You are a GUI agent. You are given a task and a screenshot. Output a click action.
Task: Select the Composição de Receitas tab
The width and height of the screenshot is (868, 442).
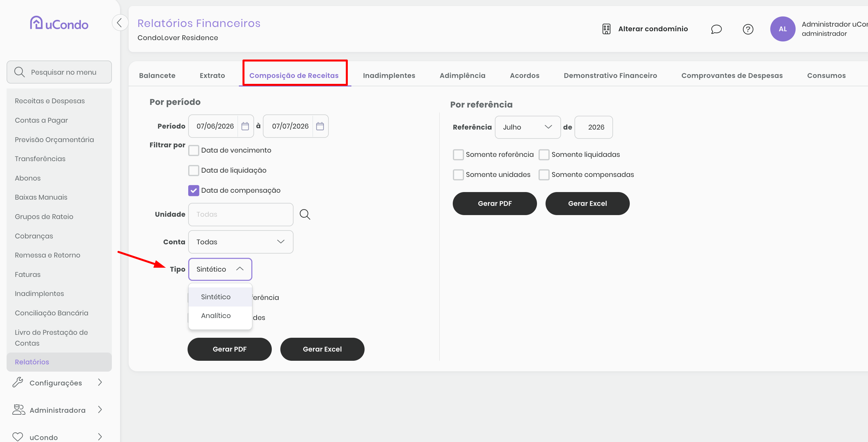294,75
